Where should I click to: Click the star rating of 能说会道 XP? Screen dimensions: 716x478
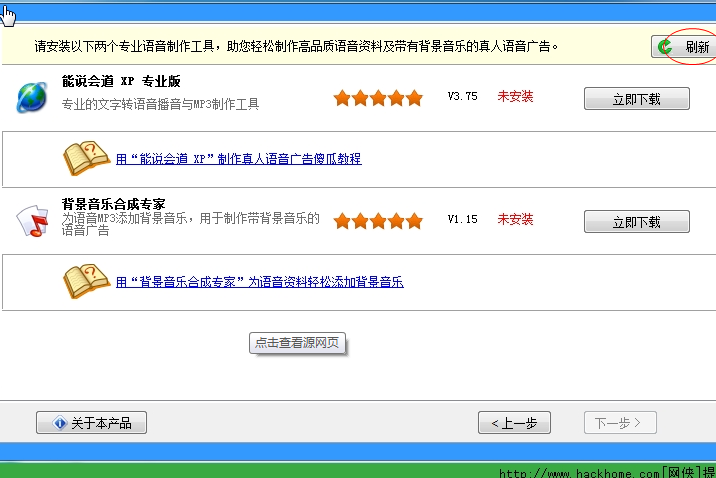(378, 98)
